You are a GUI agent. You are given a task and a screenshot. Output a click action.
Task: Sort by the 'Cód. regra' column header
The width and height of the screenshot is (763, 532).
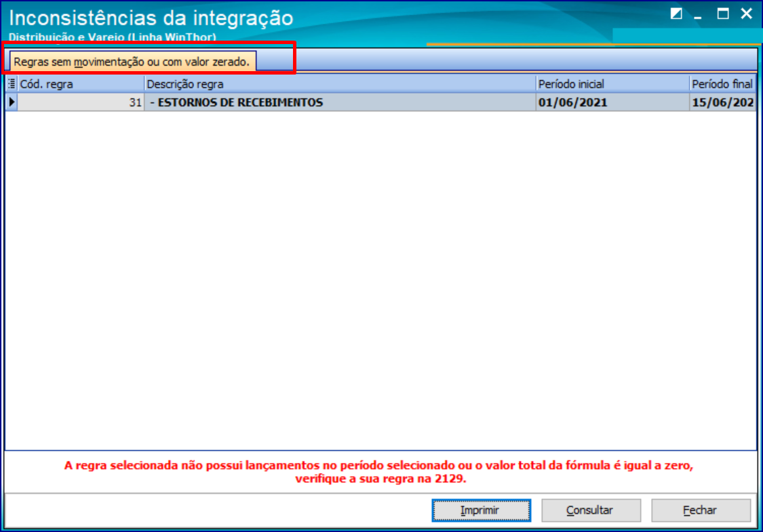pos(81,83)
